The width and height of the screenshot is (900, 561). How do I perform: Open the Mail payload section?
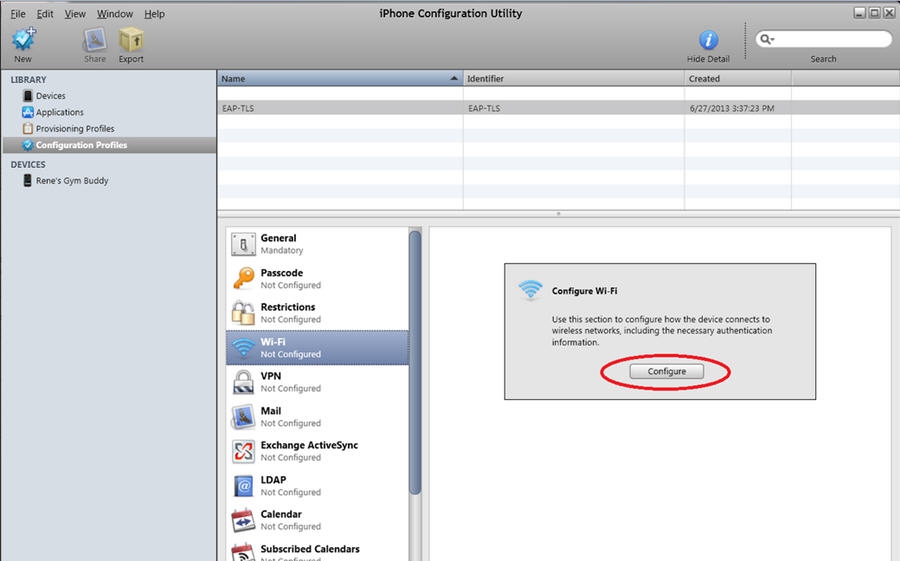click(x=317, y=417)
